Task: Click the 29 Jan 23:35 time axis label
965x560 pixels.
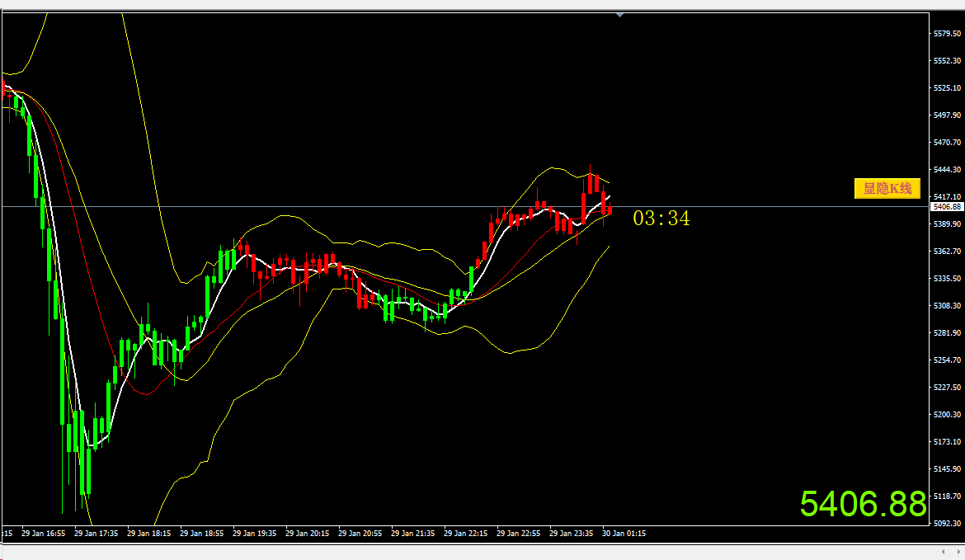Action: click(x=571, y=534)
